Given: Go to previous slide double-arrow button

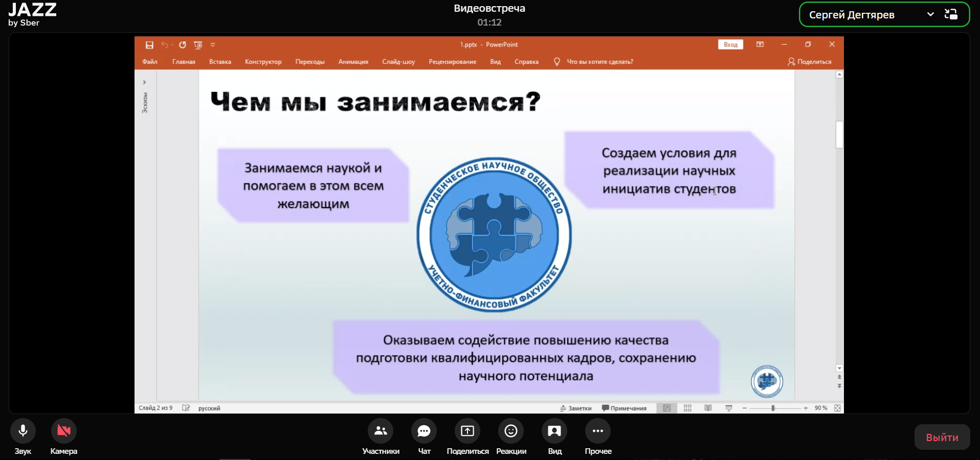Looking at the screenshot, I should pyautogui.click(x=839, y=377).
